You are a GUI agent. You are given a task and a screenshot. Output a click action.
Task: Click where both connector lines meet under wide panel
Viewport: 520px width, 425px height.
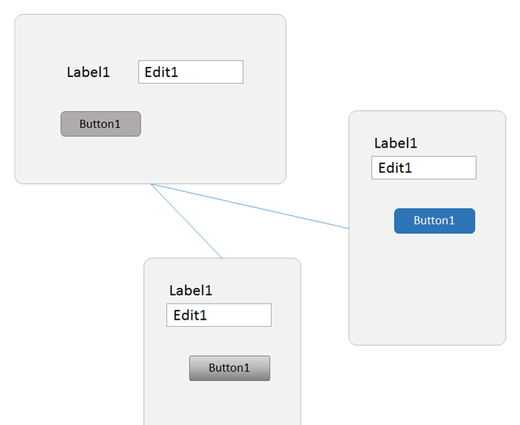pyautogui.click(x=151, y=184)
